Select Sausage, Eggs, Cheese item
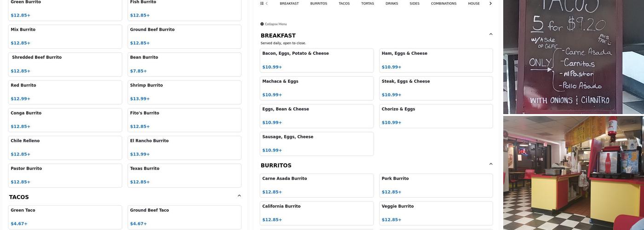644x230 pixels. coord(316,144)
